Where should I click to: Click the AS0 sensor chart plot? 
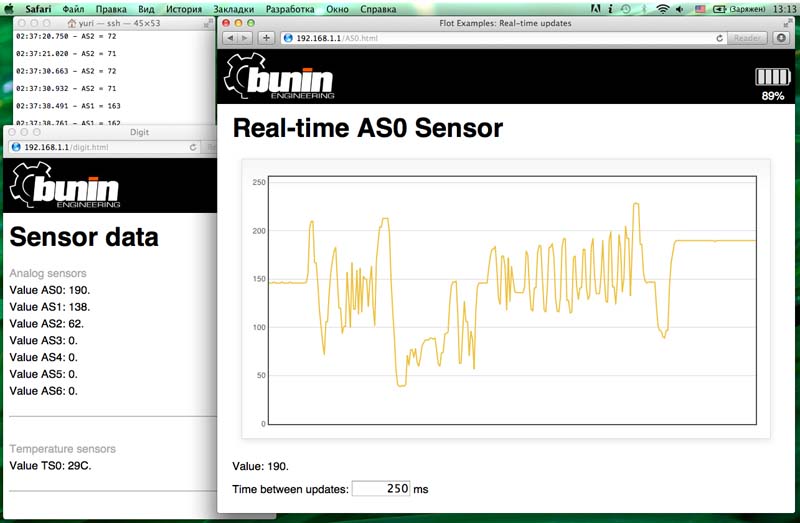pos(512,300)
